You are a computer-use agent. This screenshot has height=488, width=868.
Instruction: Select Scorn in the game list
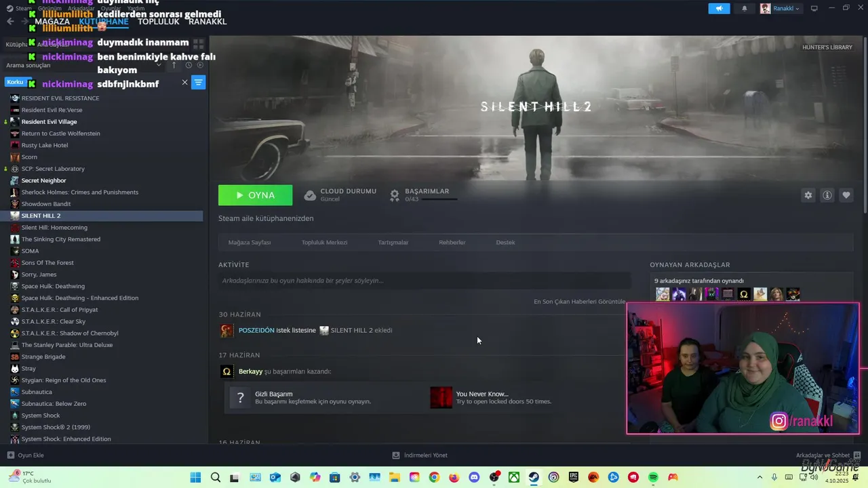click(x=29, y=157)
